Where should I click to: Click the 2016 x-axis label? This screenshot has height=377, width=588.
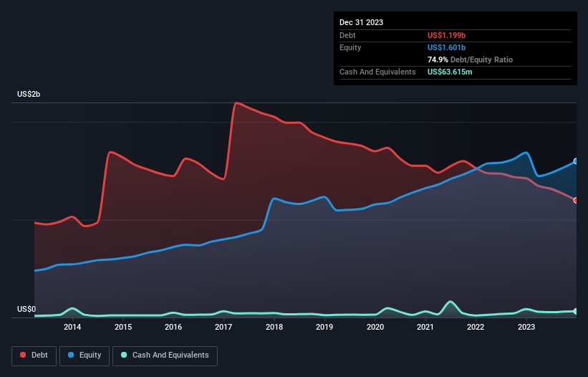(173, 327)
